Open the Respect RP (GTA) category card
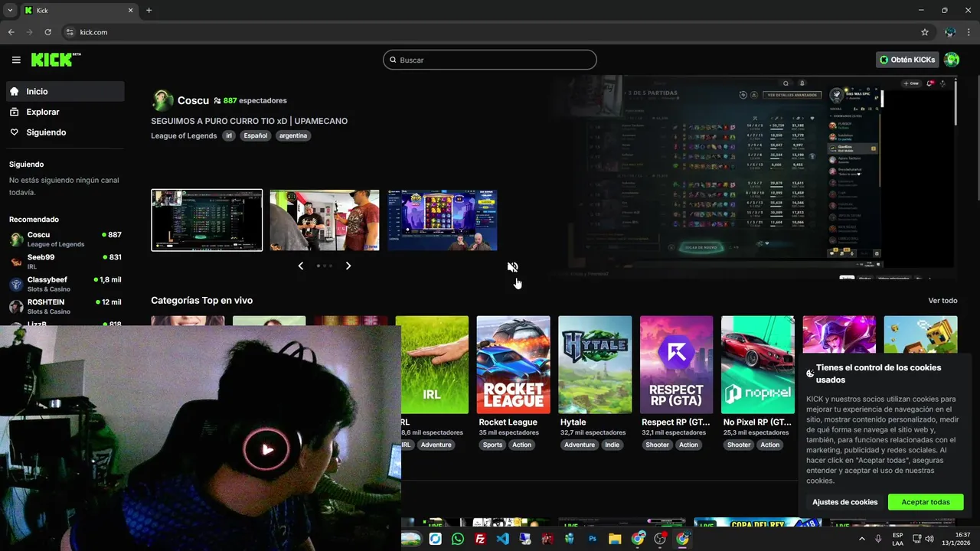This screenshot has height=551, width=980. (x=676, y=365)
